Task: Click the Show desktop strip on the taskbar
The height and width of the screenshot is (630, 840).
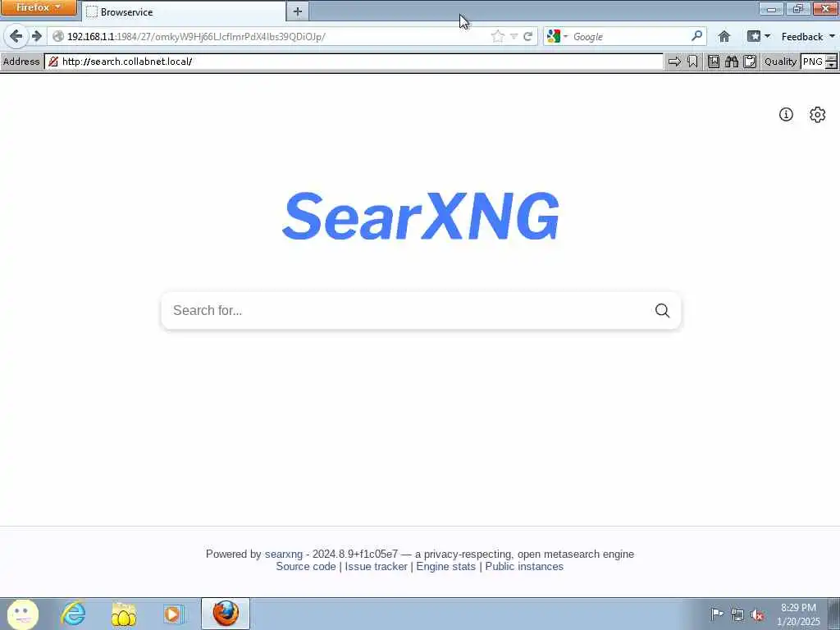Action: [834, 614]
